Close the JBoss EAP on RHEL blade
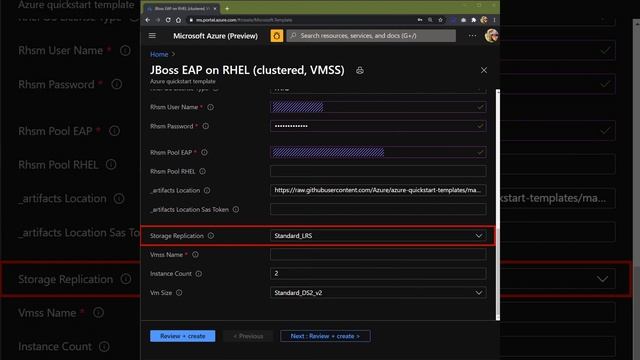Screen dimensions: 640x360 484,70
